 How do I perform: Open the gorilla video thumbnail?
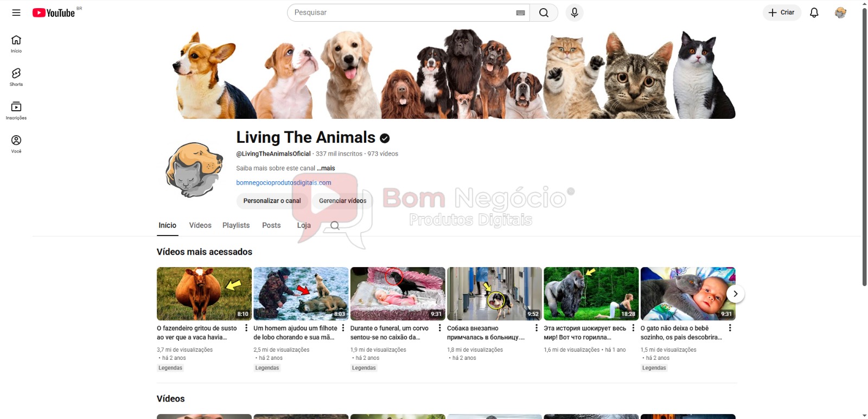click(591, 294)
